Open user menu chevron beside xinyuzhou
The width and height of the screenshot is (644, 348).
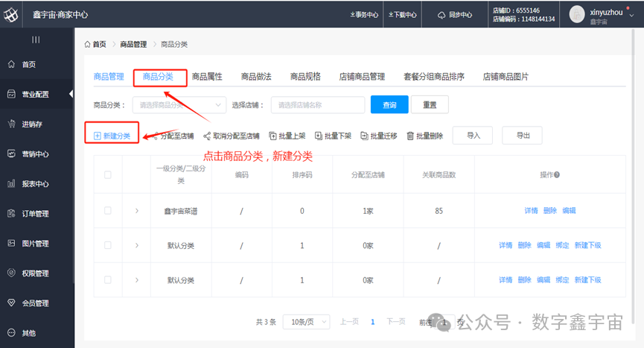(x=631, y=15)
